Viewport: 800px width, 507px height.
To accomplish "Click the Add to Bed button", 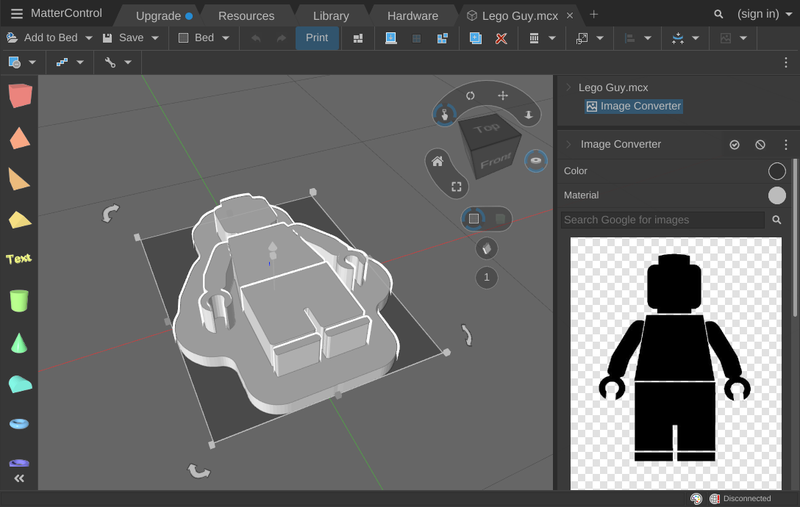I will pos(42,38).
